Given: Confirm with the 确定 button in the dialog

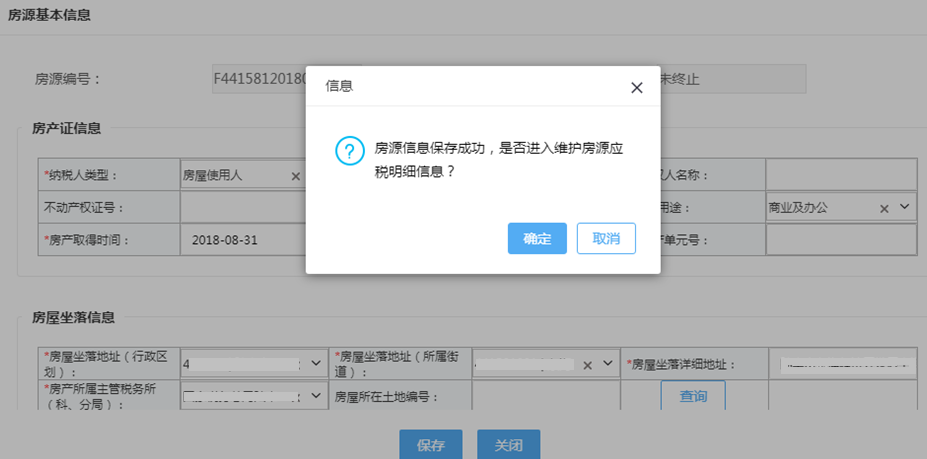Looking at the screenshot, I should (x=537, y=238).
